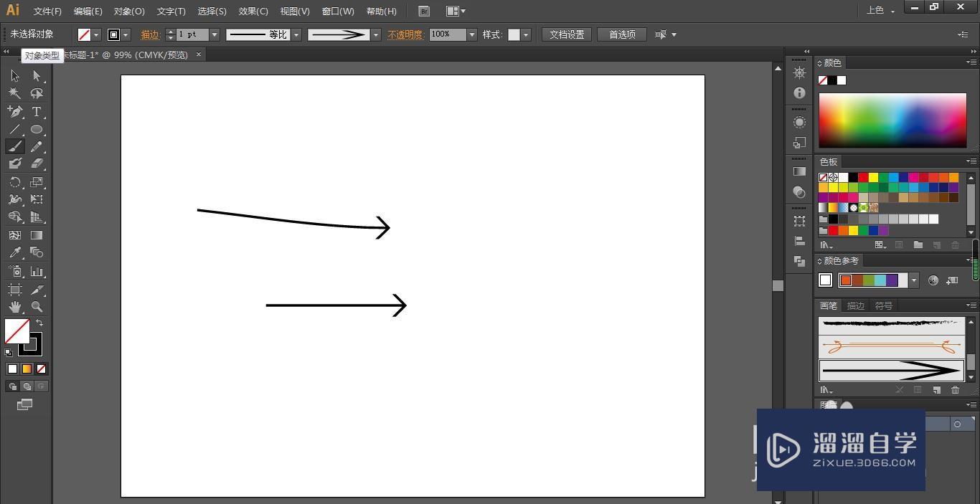The image size is (980, 504).
Task: Swap fill and stroke colors
Action: click(x=39, y=323)
